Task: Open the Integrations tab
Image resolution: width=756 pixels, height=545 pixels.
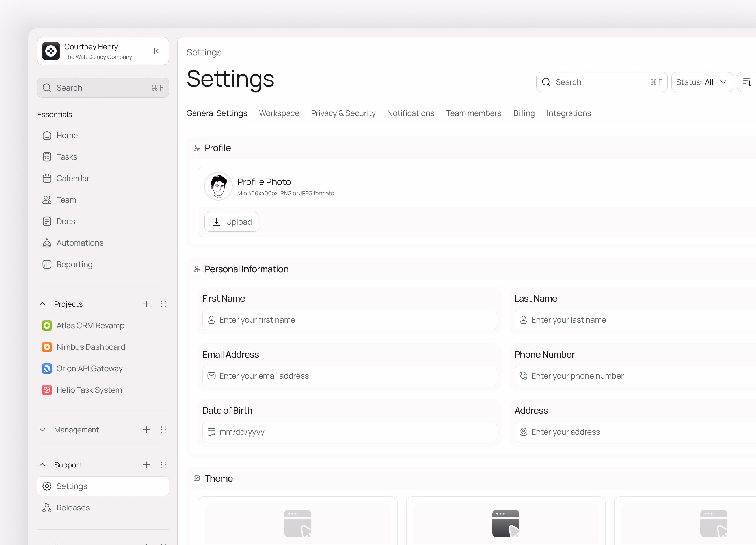Action: (569, 113)
